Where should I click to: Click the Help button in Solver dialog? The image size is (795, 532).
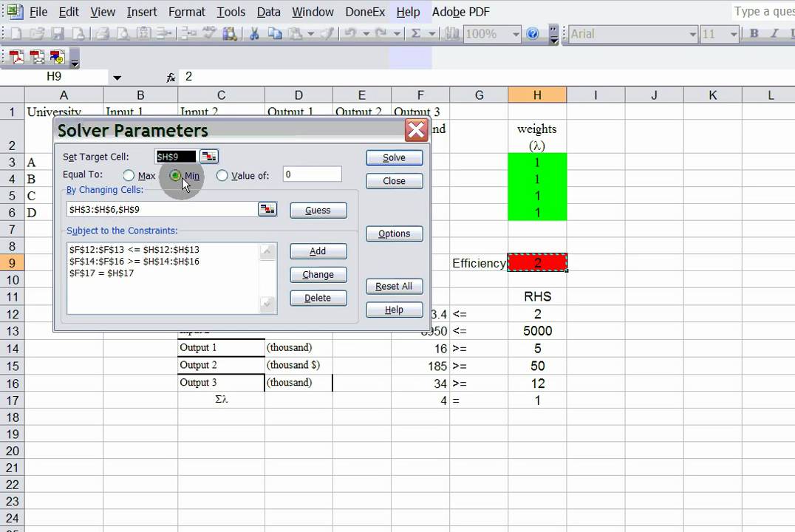click(x=394, y=310)
